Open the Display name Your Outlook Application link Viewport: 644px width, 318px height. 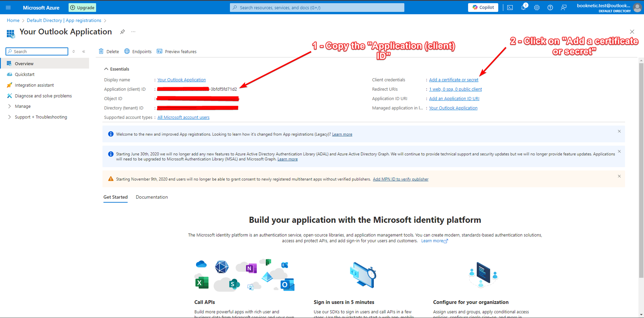click(181, 80)
